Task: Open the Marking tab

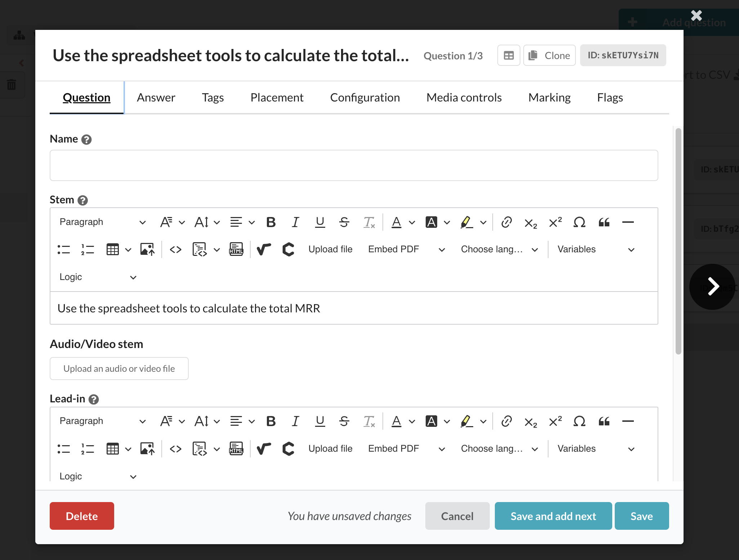Action: click(x=549, y=98)
